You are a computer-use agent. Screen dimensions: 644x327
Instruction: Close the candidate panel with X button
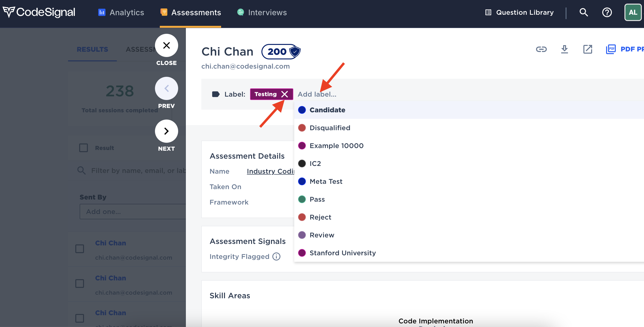[x=167, y=45]
